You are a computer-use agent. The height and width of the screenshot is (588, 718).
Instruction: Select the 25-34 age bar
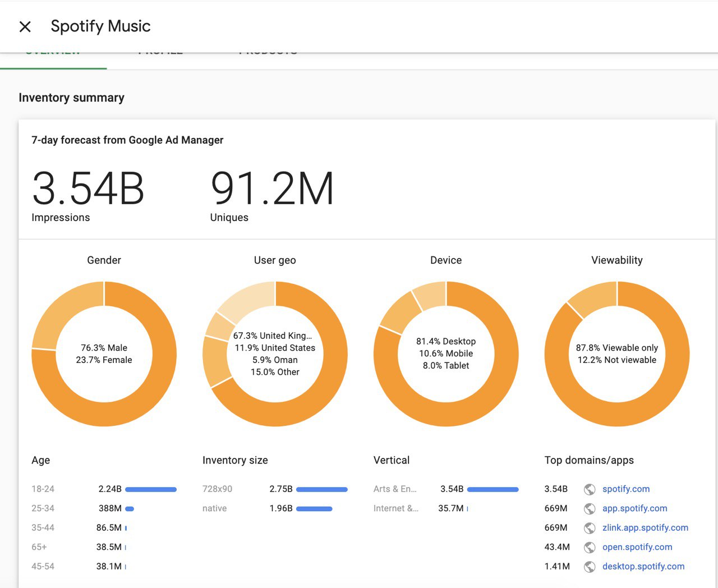130,509
